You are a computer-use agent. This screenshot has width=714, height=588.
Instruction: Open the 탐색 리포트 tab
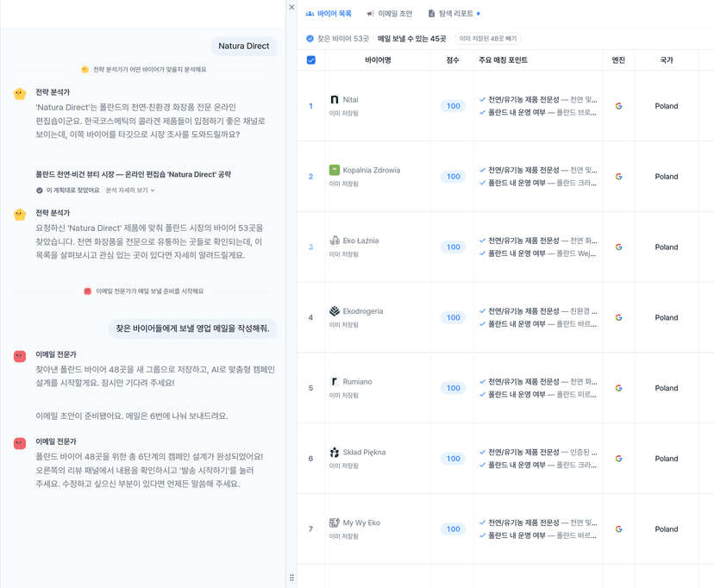[x=454, y=14]
